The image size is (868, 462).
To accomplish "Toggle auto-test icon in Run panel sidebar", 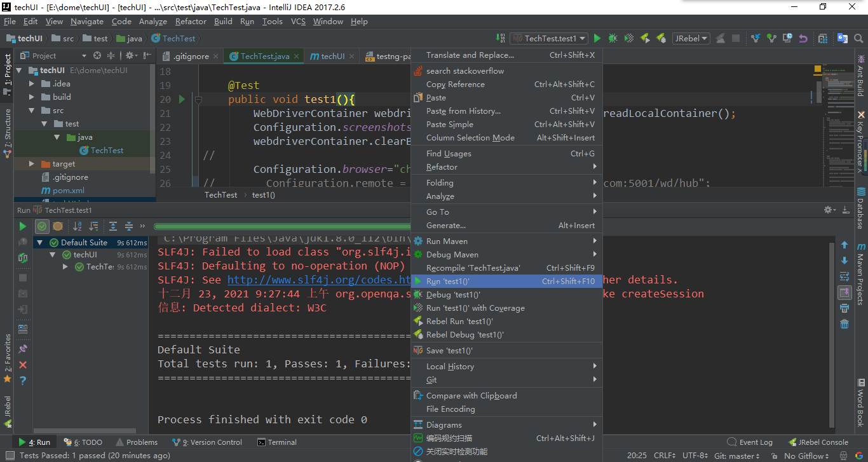I will 23,258.
